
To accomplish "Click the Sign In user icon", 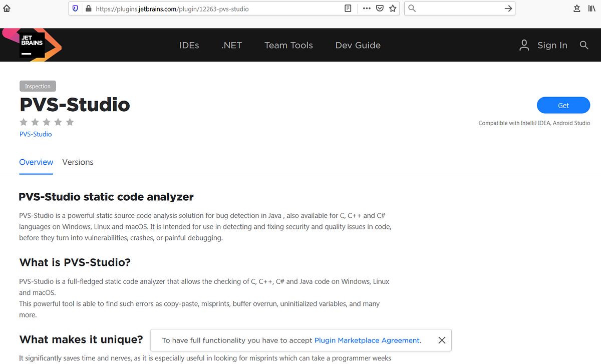I will 524,45.
